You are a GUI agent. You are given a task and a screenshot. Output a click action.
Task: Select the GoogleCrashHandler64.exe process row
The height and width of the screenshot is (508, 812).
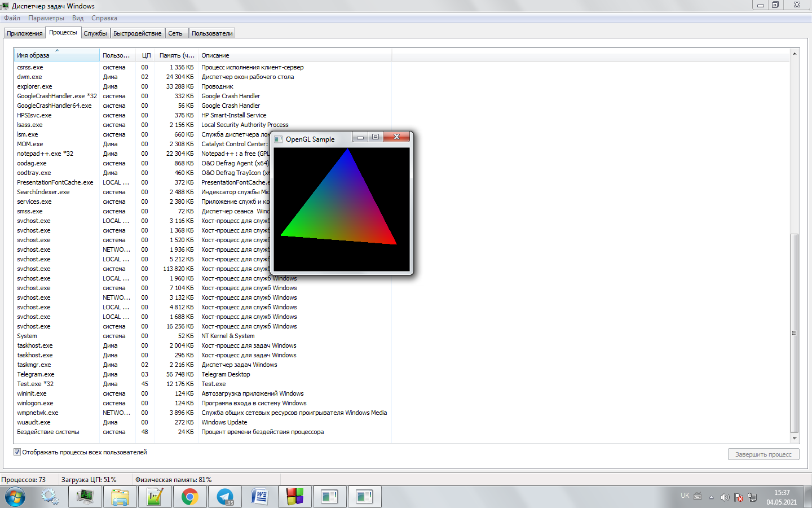coord(203,106)
